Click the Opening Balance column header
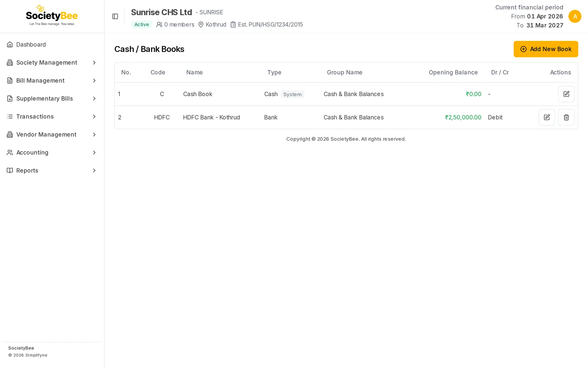 coord(453,72)
